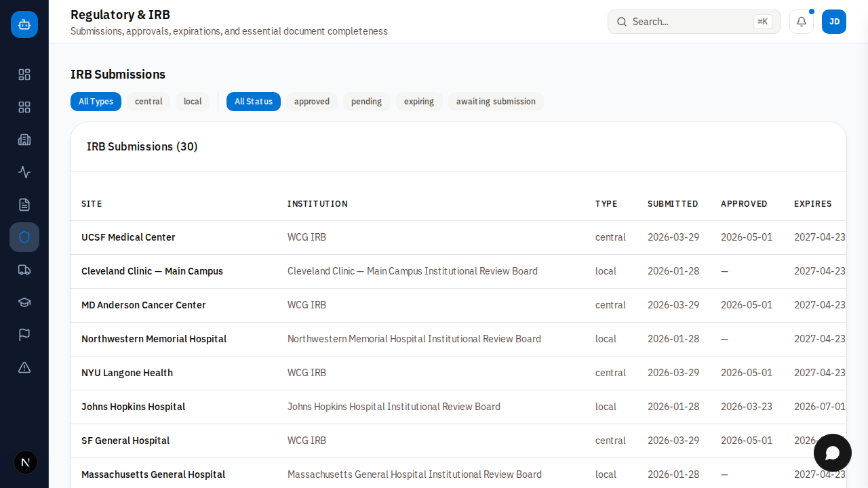Click the SUBMITTED column header

point(673,204)
